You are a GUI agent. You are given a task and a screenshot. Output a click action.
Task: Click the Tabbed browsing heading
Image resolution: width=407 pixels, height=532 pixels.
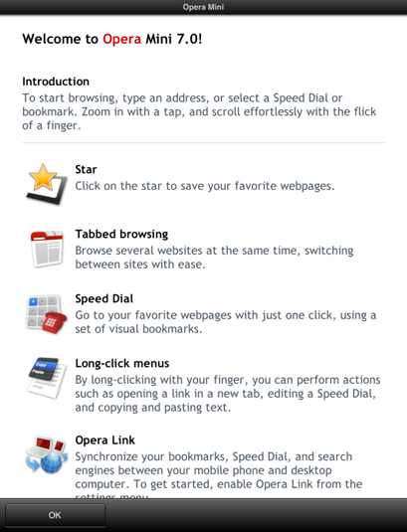tap(121, 234)
